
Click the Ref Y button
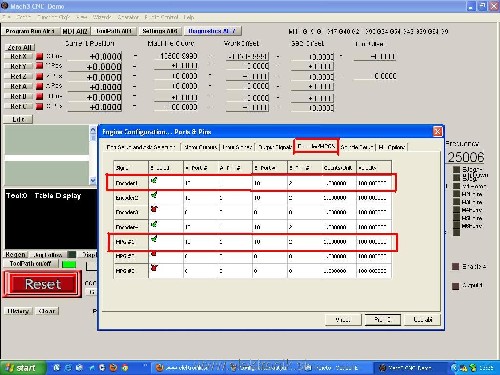[x=18, y=66]
